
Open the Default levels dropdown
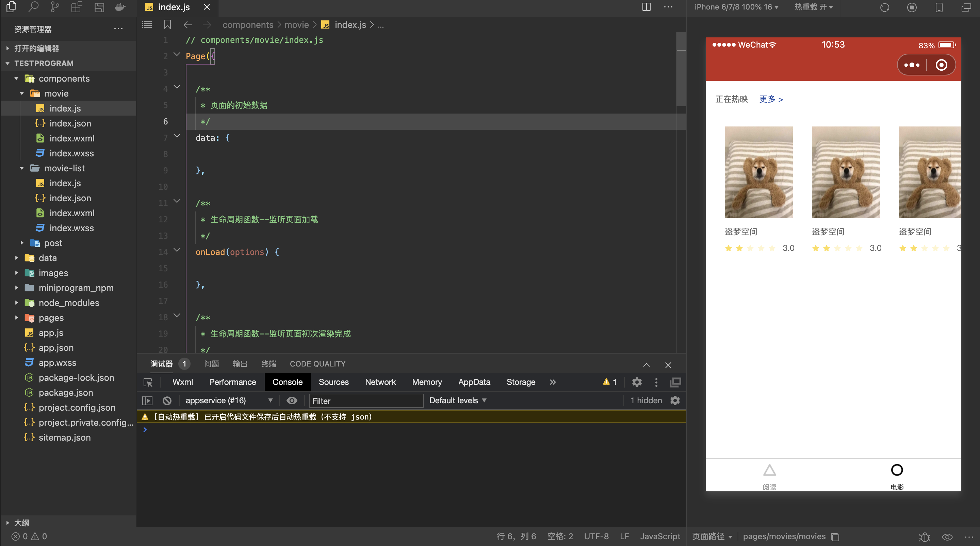click(458, 400)
